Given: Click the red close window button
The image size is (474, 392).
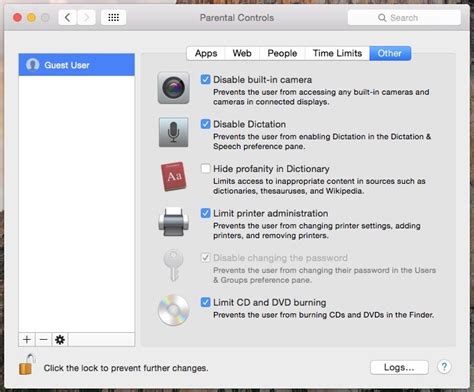Looking at the screenshot, I should 17,17.
